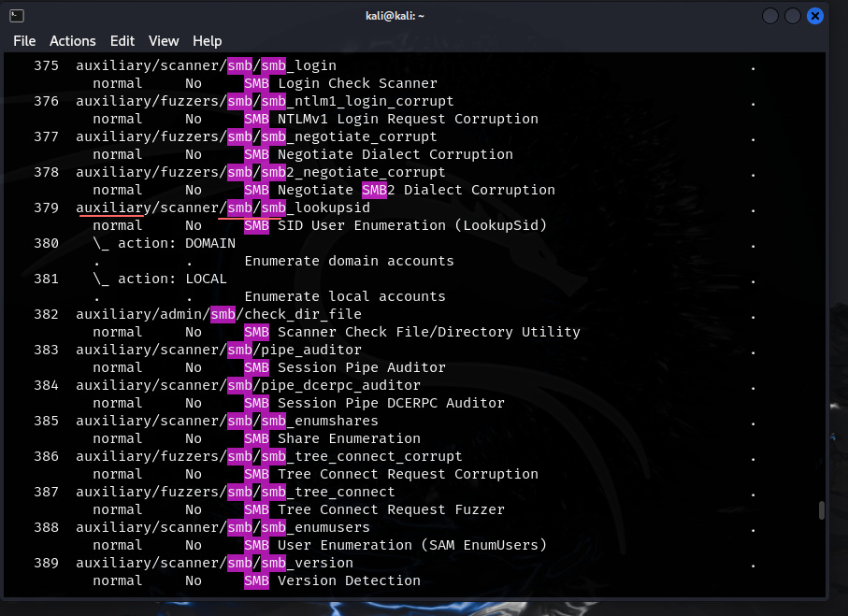Screen dimensions: 848x616
Task: Click the terminal icon in the title bar
Action: coord(17,16)
